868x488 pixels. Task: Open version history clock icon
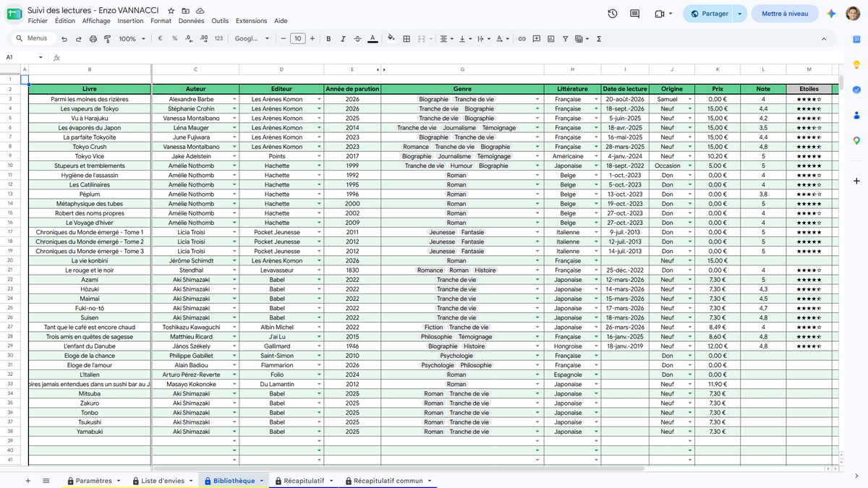(x=613, y=14)
